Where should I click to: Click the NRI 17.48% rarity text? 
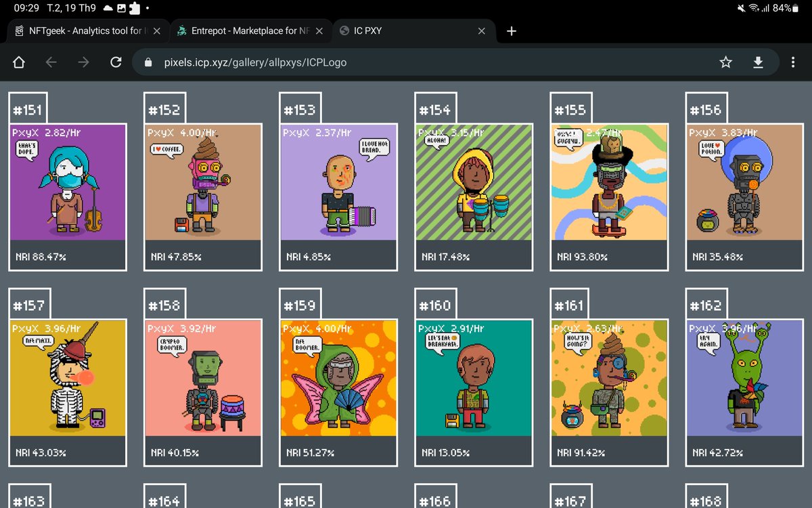tap(446, 257)
